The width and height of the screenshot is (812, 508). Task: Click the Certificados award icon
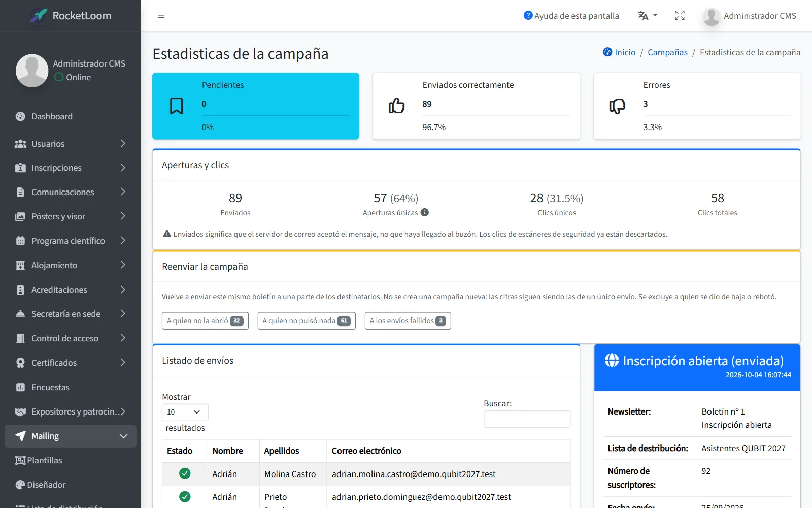(x=20, y=363)
